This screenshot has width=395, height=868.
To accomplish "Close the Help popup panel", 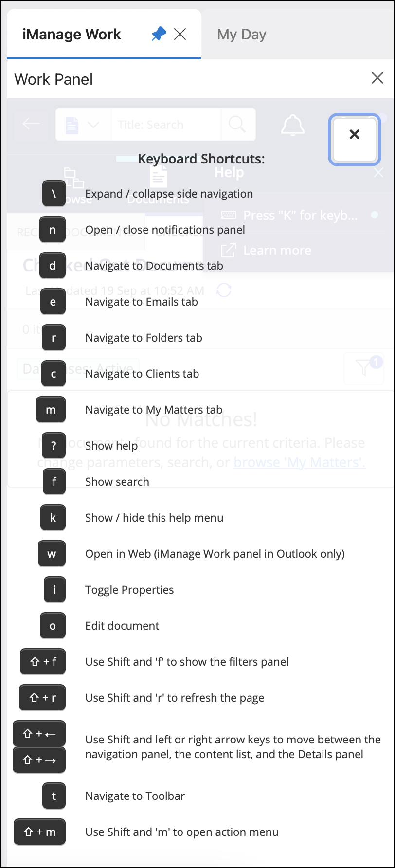I will coord(378,173).
